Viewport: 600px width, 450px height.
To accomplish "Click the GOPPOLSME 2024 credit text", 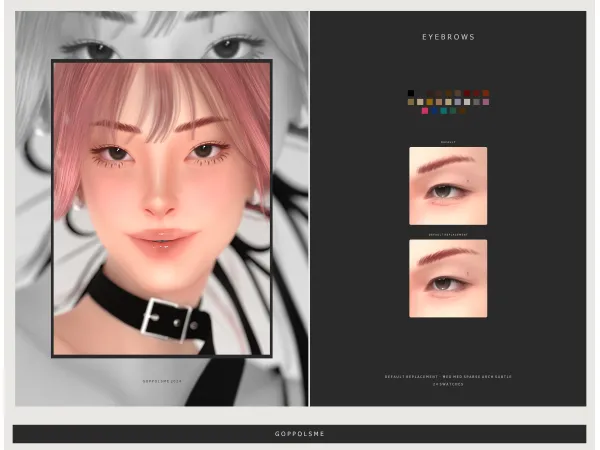I will (x=162, y=382).
